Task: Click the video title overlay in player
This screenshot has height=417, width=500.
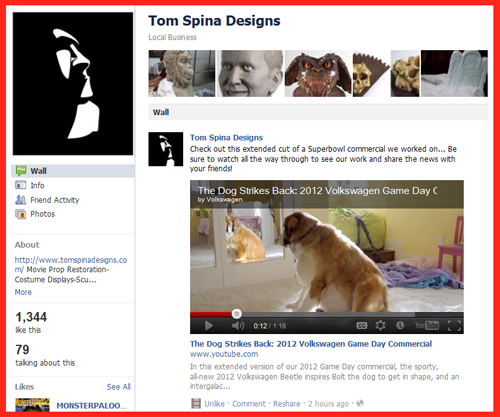Action: coord(317,191)
